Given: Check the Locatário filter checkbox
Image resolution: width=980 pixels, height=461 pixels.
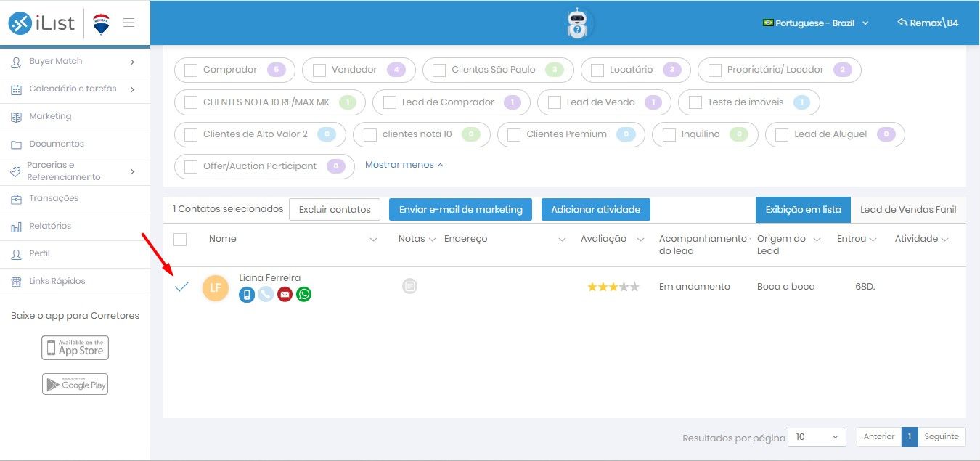Looking at the screenshot, I should 597,70.
